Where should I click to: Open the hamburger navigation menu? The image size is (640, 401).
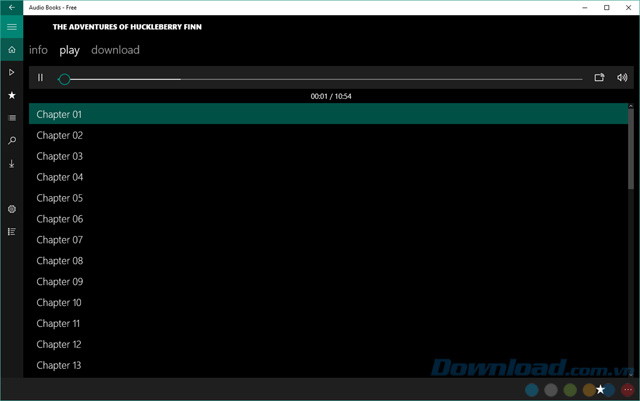point(11,27)
